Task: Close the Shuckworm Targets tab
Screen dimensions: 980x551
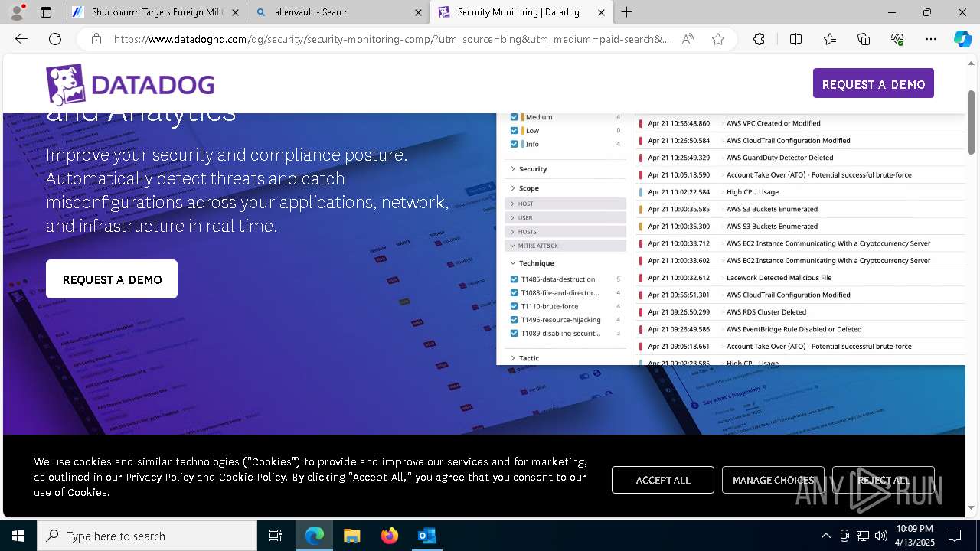Action: [235, 12]
